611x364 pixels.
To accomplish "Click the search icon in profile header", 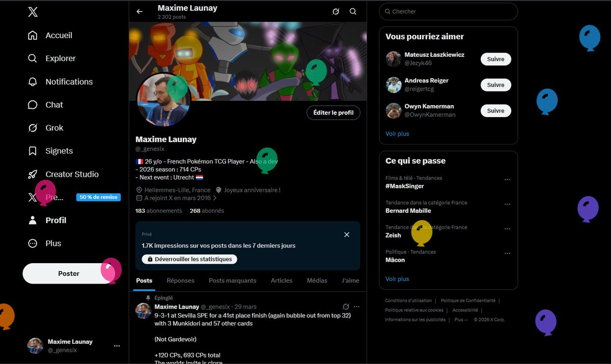I will (353, 11).
